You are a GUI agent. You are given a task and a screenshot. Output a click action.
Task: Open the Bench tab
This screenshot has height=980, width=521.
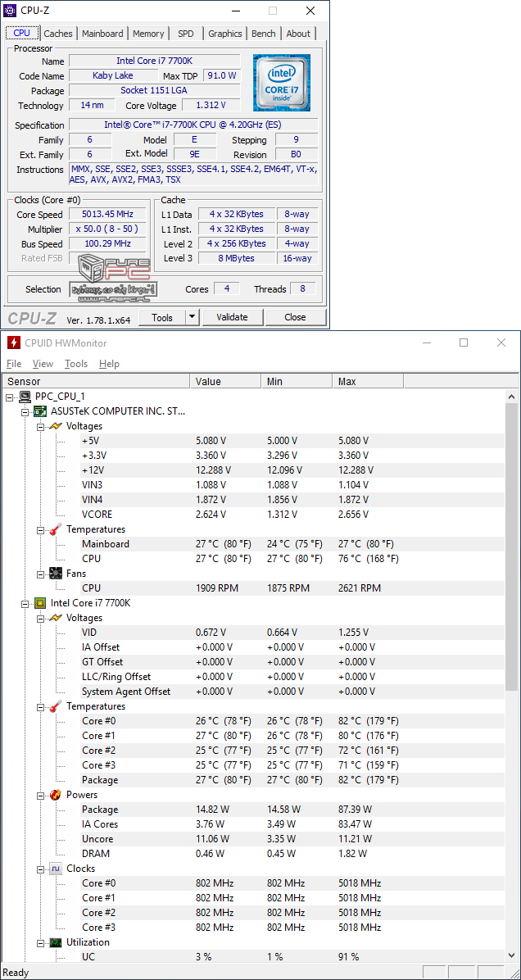pyautogui.click(x=263, y=34)
